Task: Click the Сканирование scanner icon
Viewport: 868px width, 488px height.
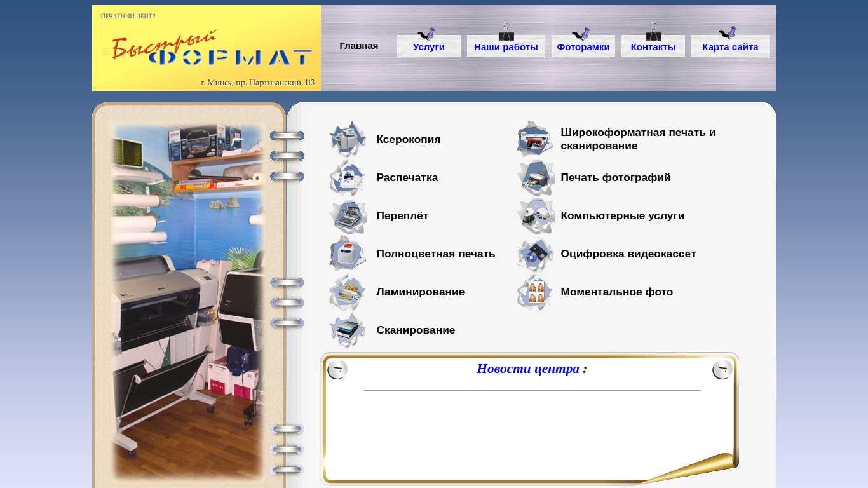Action: pyautogui.click(x=348, y=330)
